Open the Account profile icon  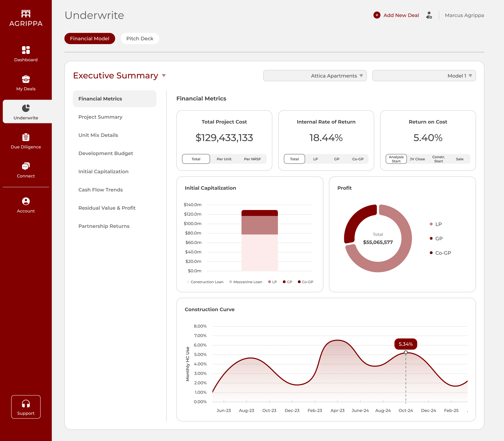point(26,201)
